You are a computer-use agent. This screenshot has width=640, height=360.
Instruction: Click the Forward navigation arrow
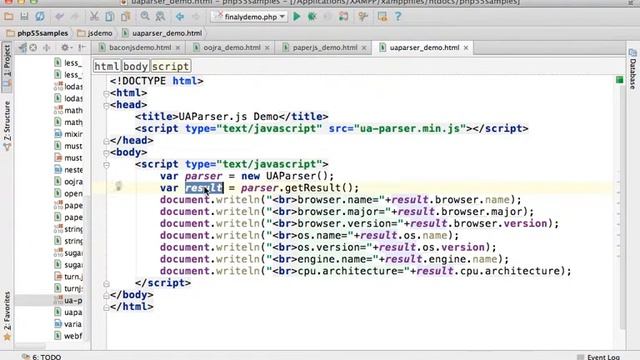[196, 17]
